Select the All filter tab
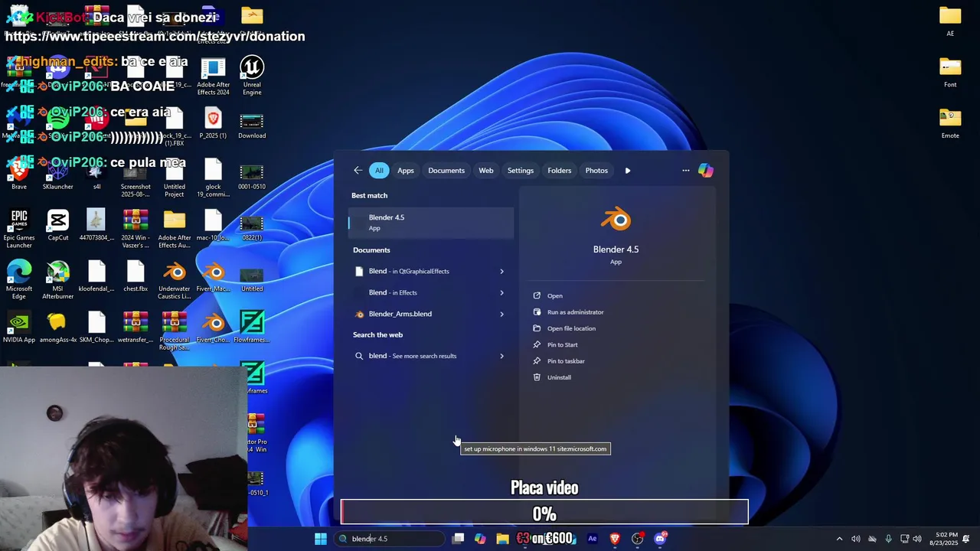Screen dimensions: 980x551 [x=379, y=171]
